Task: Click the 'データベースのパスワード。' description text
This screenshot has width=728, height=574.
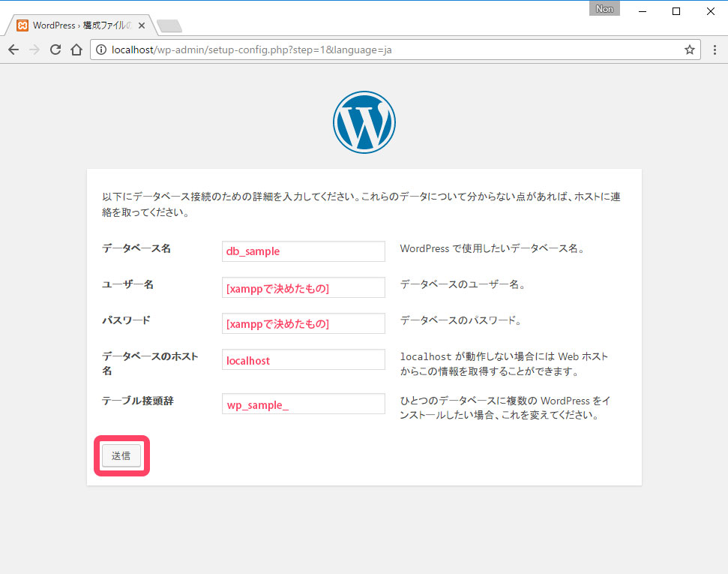Action: point(461,320)
